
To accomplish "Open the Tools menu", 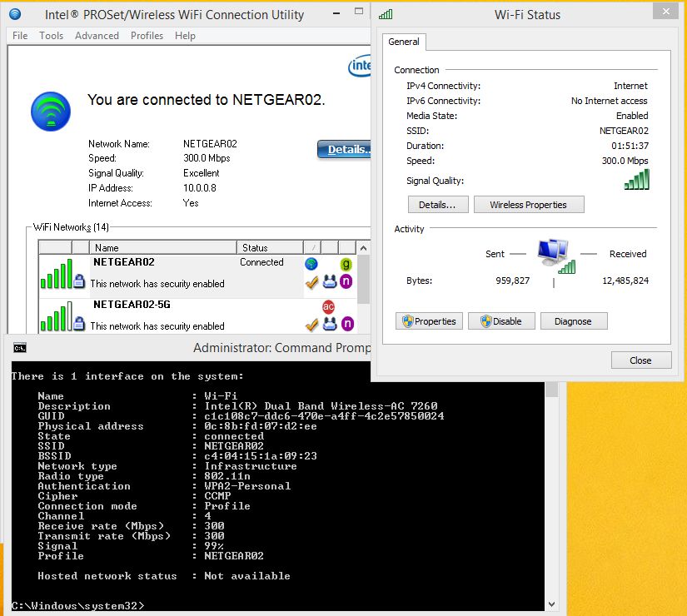I will pos(51,36).
